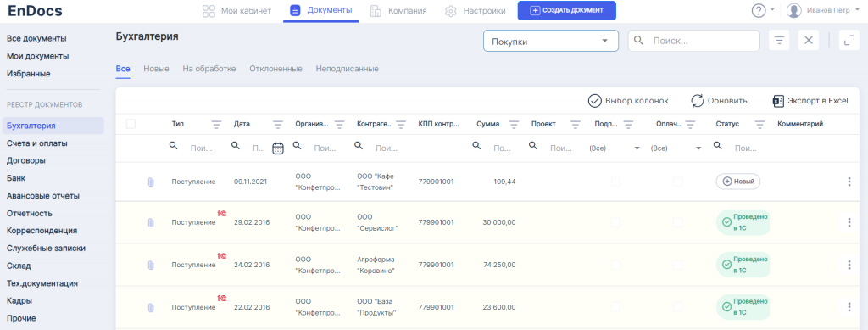868x330 pixels.
Task: Click the Подписан column filter icon
Action: (x=628, y=125)
